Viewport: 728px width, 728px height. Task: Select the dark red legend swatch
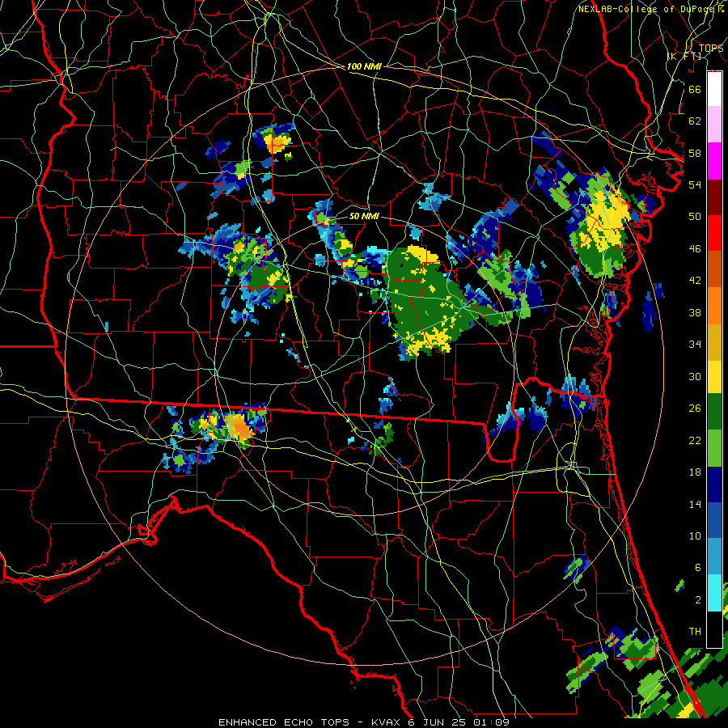pos(714,197)
